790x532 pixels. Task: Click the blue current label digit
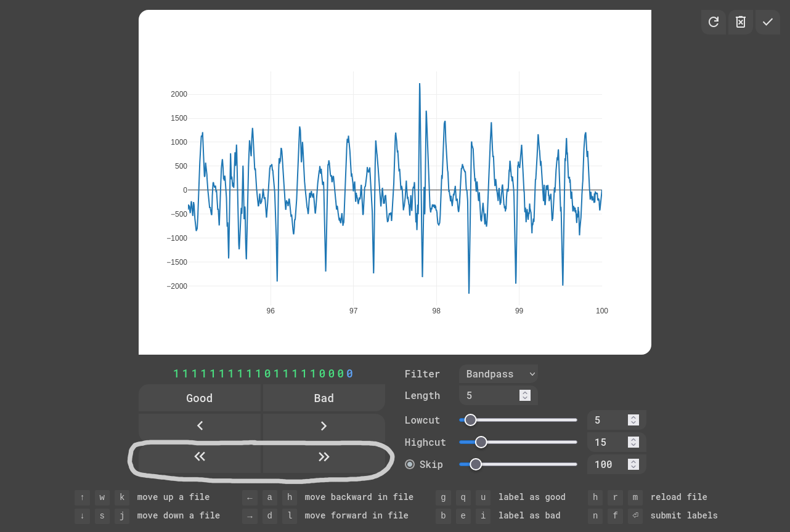pyautogui.click(x=350, y=374)
